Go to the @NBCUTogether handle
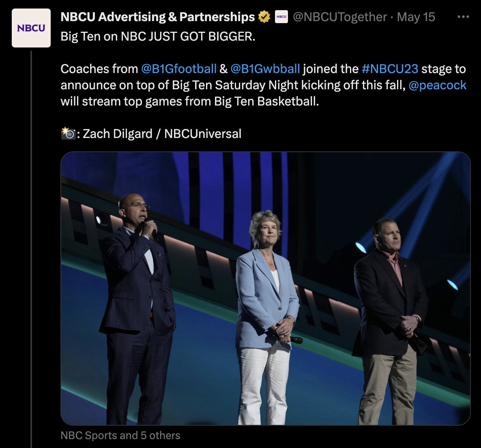Viewport: 481px width, 448px height. coord(340,17)
